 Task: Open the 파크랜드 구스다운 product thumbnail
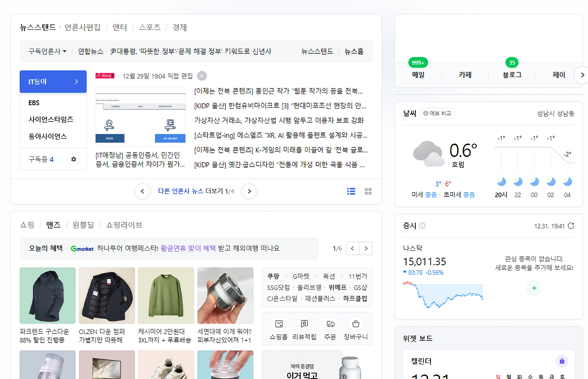click(47, 295)
